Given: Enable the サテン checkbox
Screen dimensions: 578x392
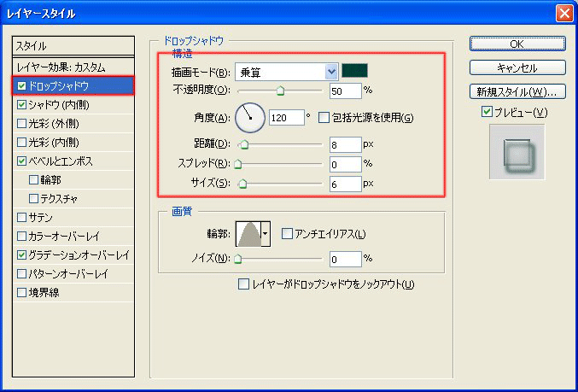Looking at the screenshot, I should tap(21, 217).
